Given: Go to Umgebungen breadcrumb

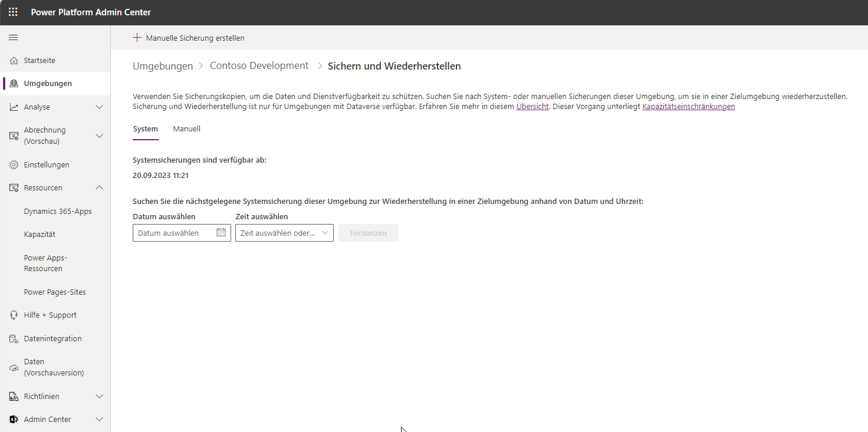Looking at the screenshot, I should pyautogui.click(x=163, y=66).
